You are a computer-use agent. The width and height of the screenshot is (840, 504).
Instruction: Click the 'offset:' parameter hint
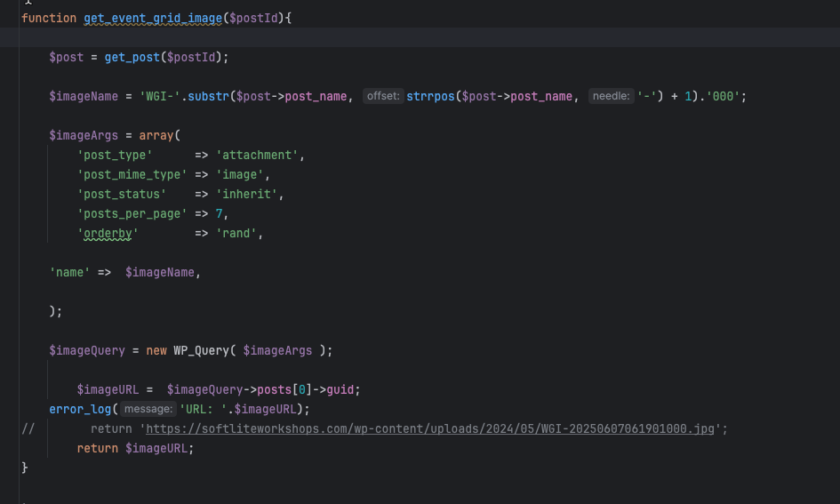[383, 96]
